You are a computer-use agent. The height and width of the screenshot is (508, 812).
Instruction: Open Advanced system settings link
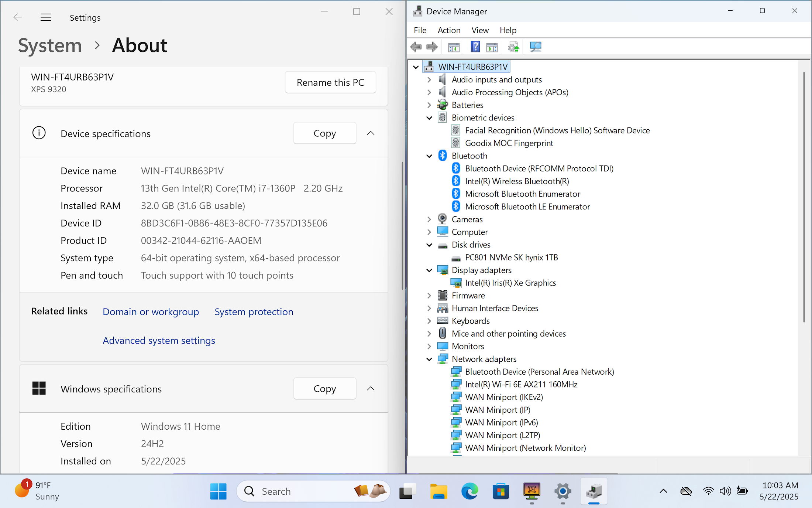(159, 340)
